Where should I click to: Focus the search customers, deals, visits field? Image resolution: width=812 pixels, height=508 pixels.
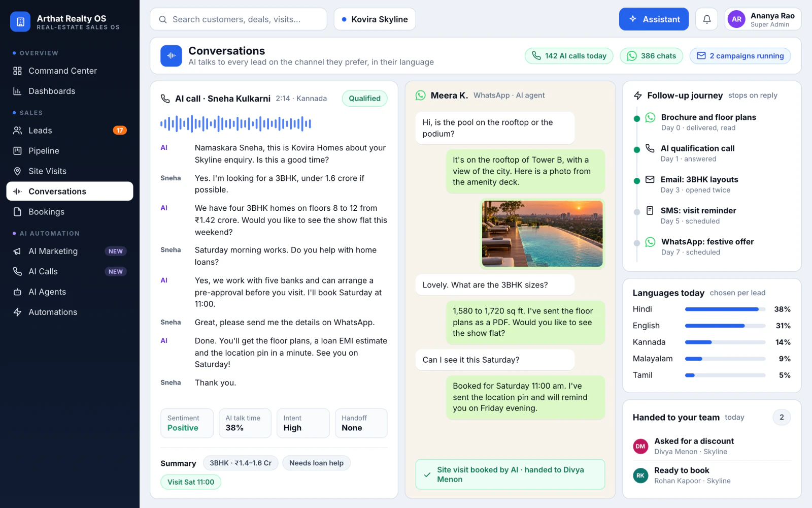tap(239, 19)
